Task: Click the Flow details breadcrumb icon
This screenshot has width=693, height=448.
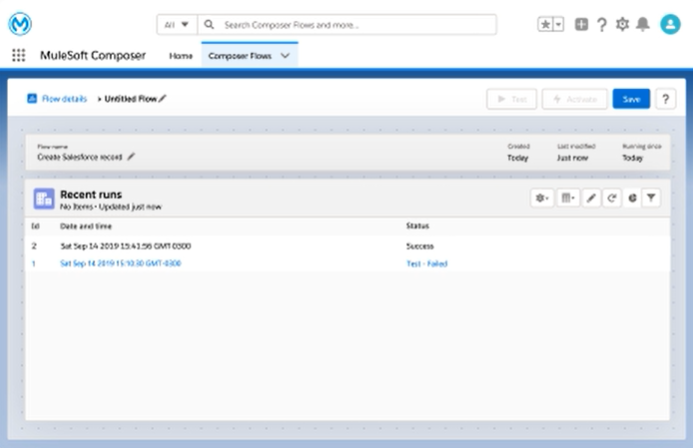Action: pyautogui.click(x=32, y=98)
